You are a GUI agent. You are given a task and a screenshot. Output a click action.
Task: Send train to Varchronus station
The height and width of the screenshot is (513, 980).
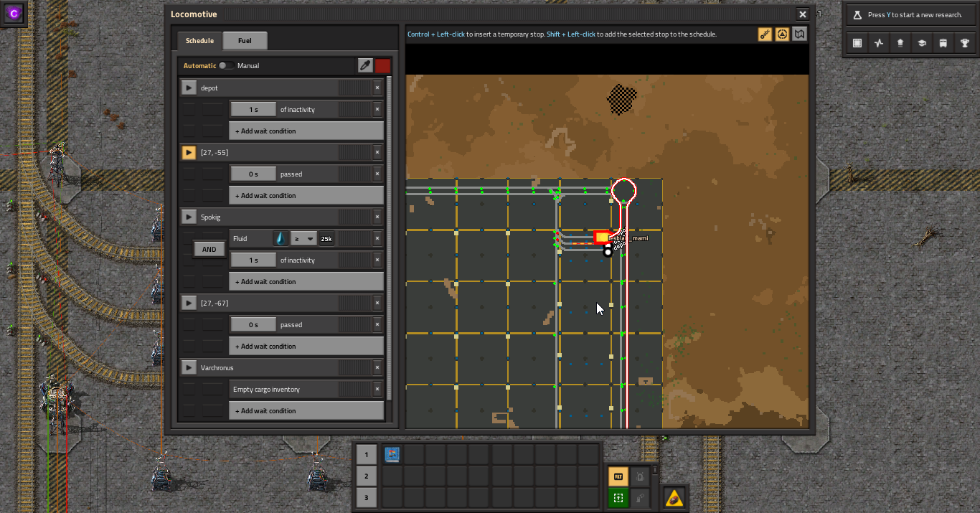click(x=189, y=368)
